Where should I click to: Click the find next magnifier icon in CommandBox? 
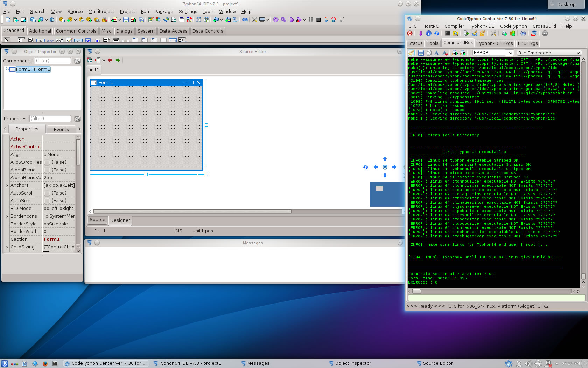[x=463, y=53]
